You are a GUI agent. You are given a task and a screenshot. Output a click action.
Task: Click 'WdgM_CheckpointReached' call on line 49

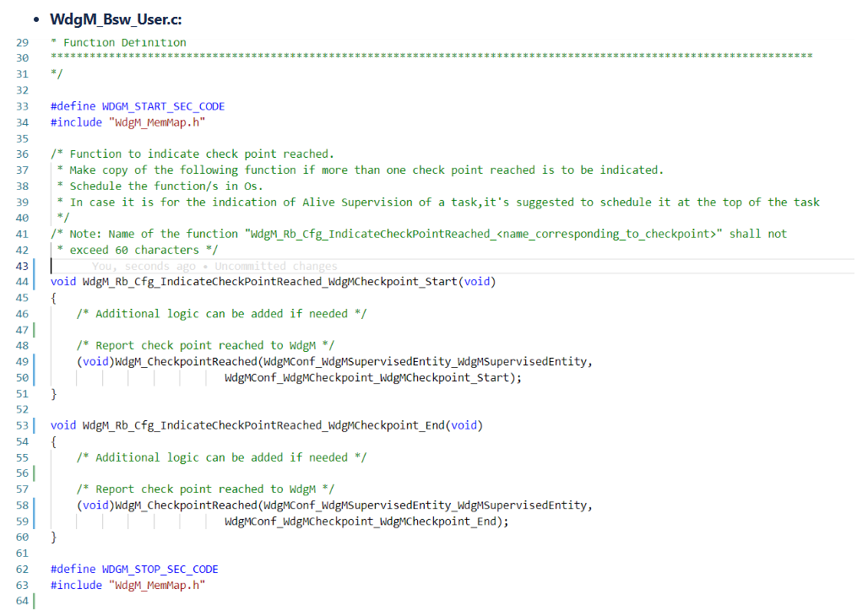tap(186, 361)
